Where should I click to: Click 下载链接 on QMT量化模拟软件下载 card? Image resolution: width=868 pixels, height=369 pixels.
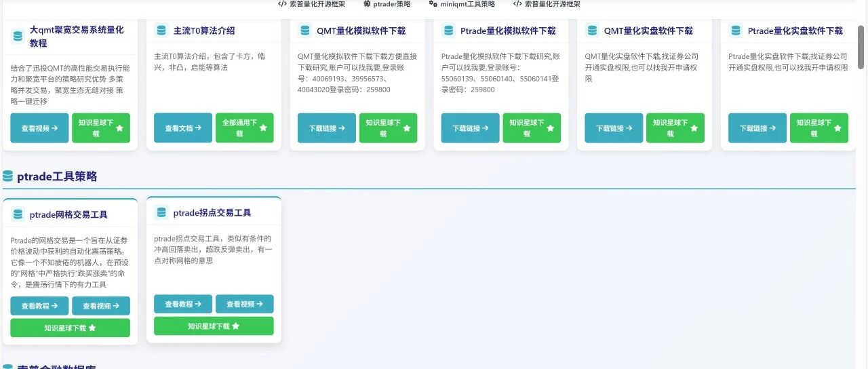327,128
